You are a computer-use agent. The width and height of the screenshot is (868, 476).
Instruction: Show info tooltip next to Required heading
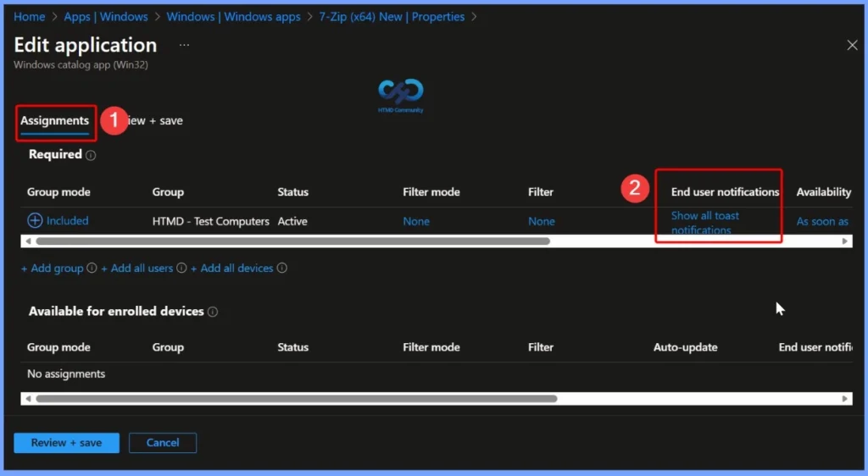pos(91,155)
